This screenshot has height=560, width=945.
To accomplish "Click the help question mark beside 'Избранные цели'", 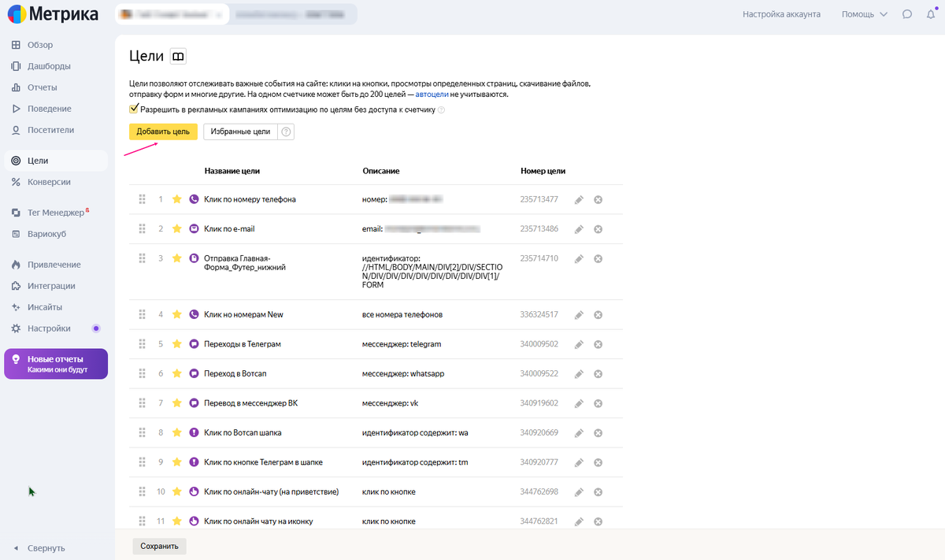I will coord(286,132).
